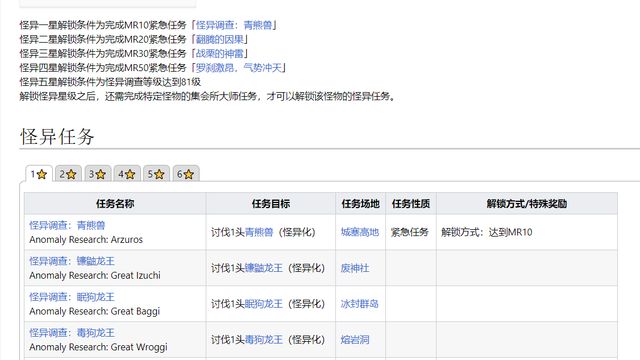Click the 怪异任务 section heading
Viewport: 640px width, 360px height.
57,136
